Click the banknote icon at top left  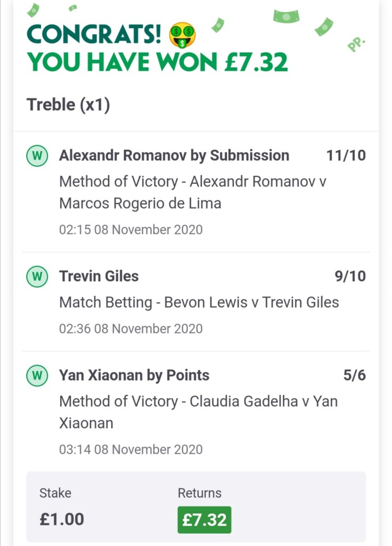tap(33, 10)
